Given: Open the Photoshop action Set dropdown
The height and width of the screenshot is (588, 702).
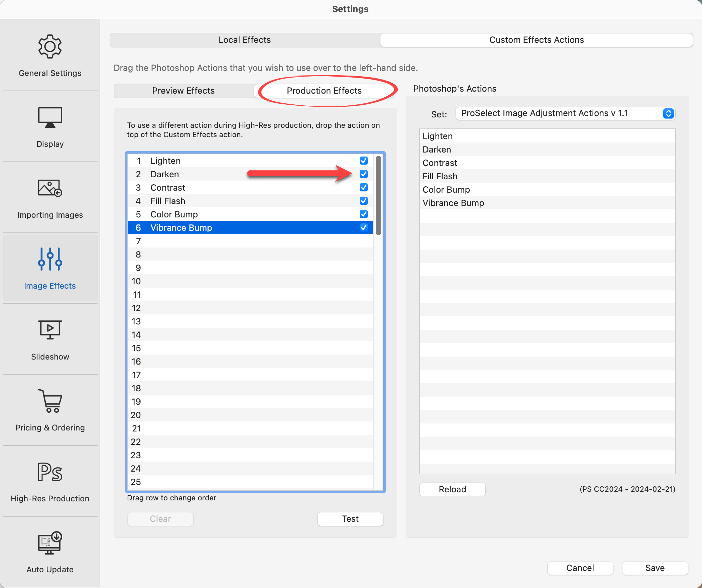Looking at the screenshot, I should pyautogui.click(x=565, y=113).
